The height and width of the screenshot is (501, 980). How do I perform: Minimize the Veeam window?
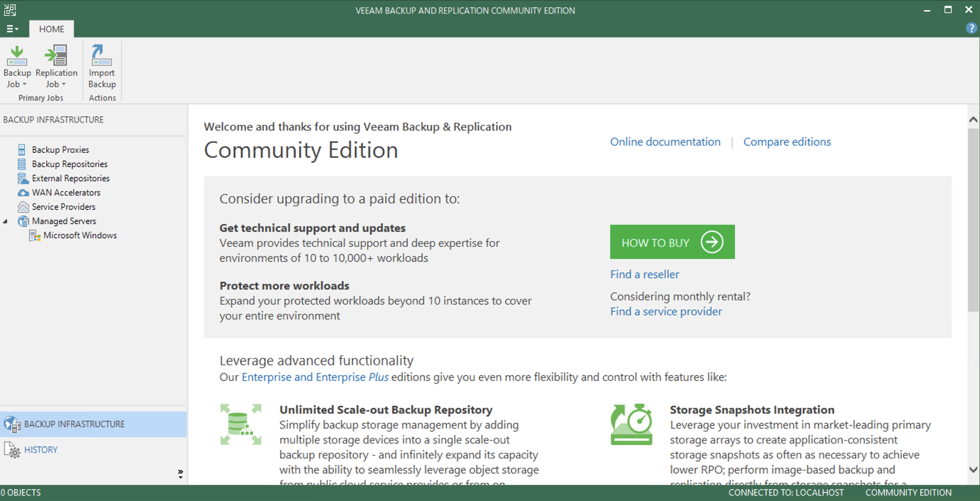pyautogui.click(x=927, y=10)
